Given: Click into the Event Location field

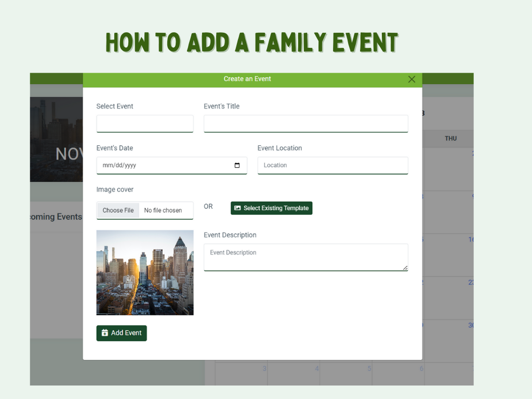Looking at the screenshot, I should (332, 166).
